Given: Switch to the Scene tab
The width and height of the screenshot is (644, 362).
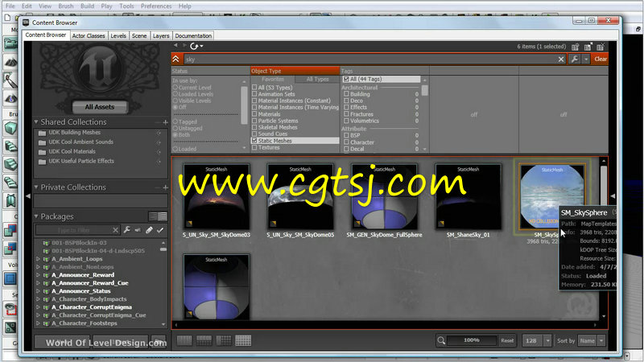Looking at the screenshot, I should coord(139,35).
